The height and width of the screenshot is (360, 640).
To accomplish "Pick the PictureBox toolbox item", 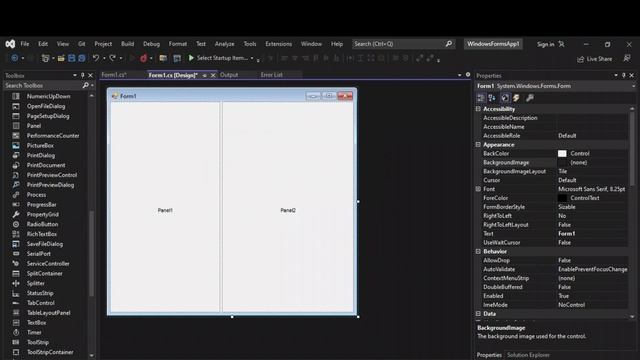I will [x=40, y=145].
